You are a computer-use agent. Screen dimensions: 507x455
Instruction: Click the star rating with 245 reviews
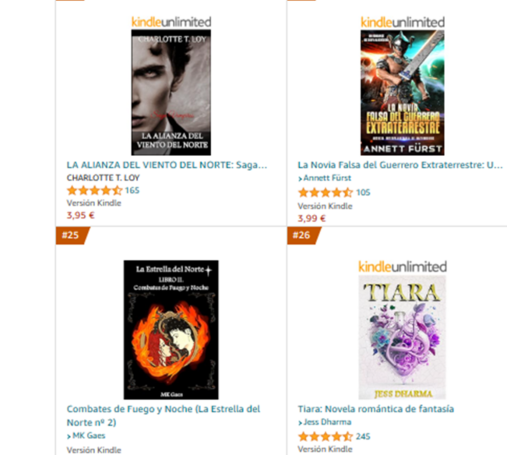[x=325, y=436]
